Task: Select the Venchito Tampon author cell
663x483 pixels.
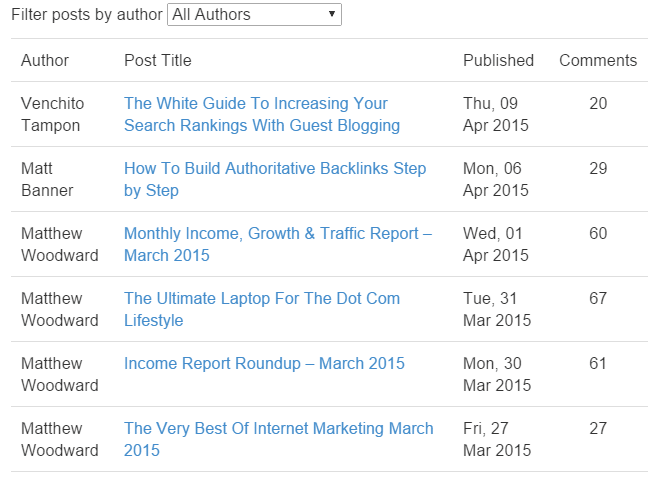Action: point(53,114)
